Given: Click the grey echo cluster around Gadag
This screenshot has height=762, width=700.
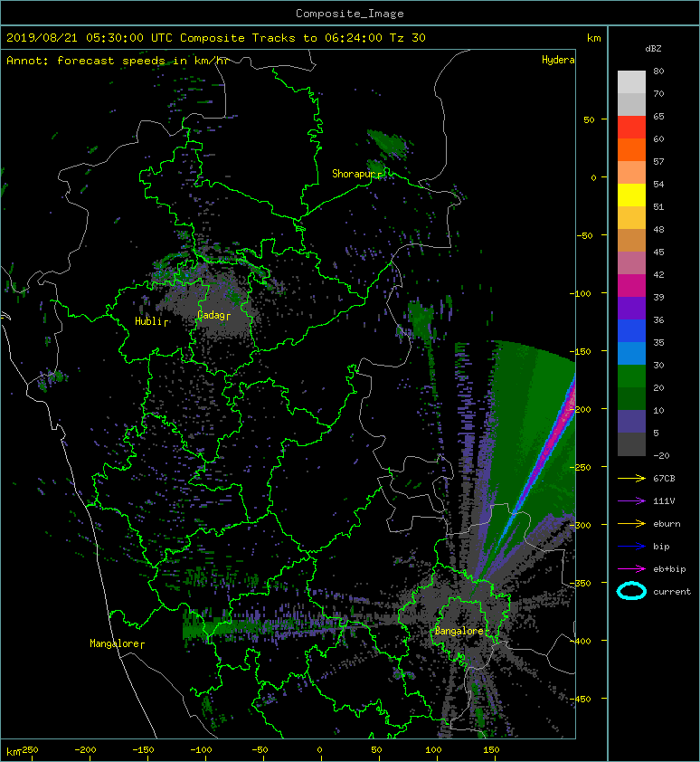Looking at the screenshot, I should [x=213, y=306].
